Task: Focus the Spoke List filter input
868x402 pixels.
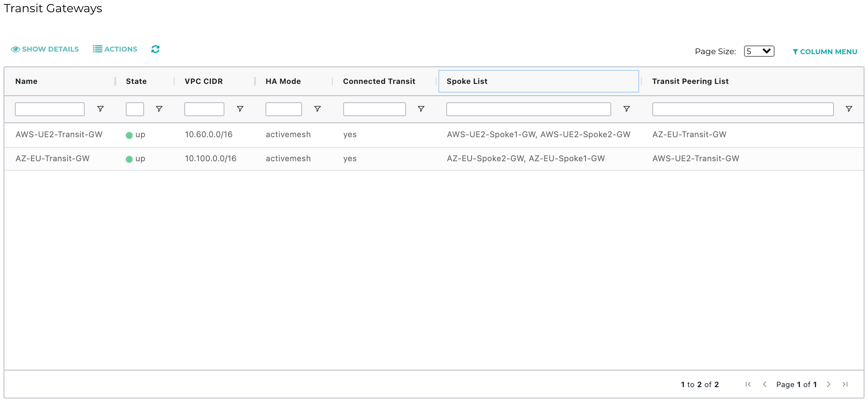Action: [x=529, y=109]
